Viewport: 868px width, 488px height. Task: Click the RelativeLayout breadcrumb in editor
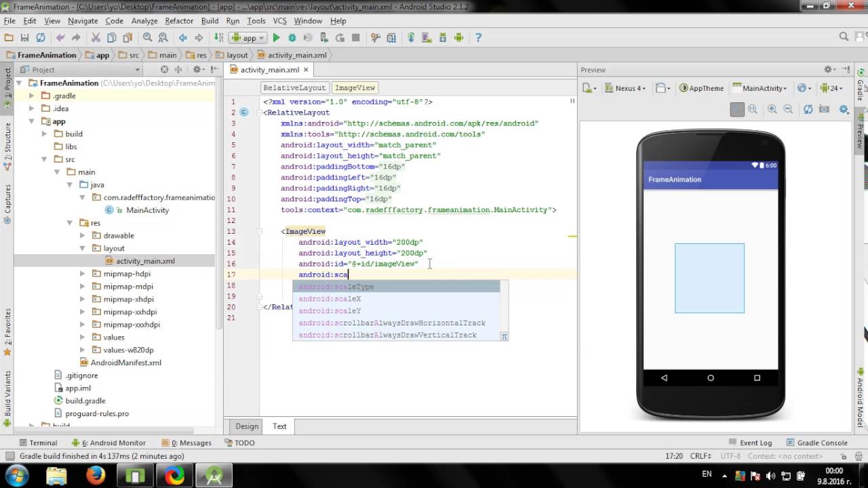coord(294,88)
